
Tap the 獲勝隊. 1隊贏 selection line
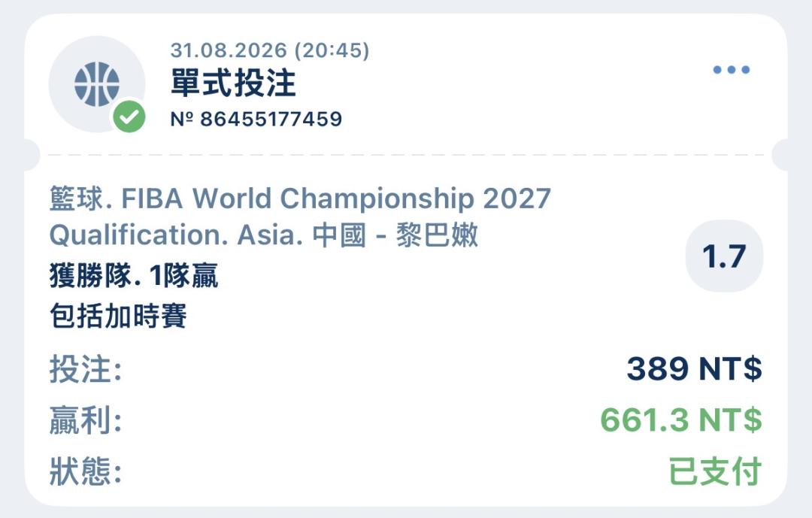pyautogui.click(x=134, y=276)
